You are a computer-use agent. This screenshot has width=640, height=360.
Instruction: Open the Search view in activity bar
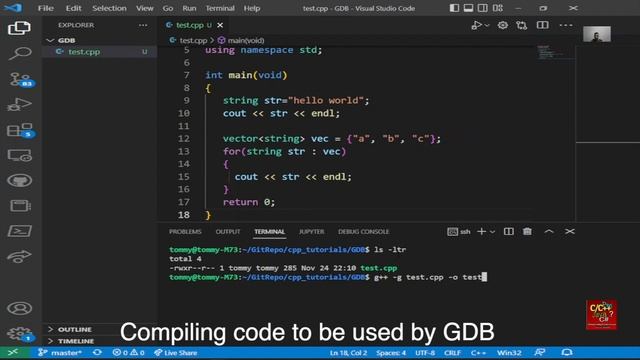19,53
